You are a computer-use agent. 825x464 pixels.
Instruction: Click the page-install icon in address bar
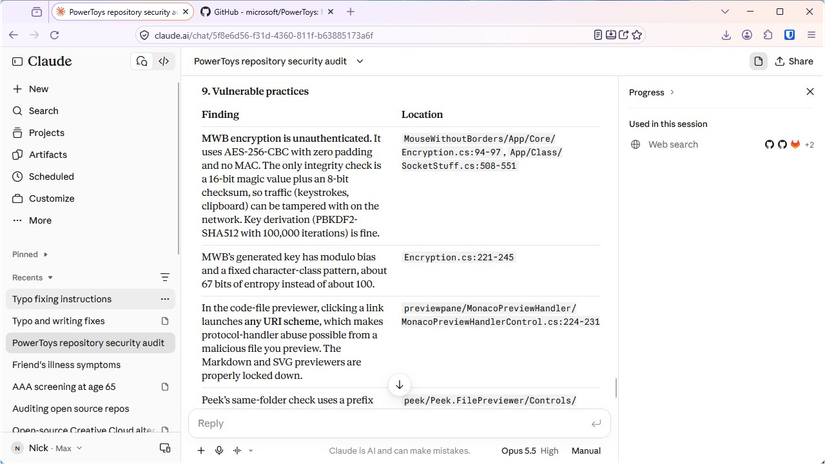click(611, 35)
